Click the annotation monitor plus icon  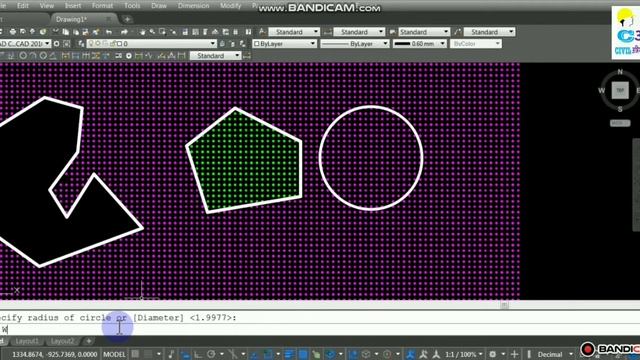[x=514, y=354]
